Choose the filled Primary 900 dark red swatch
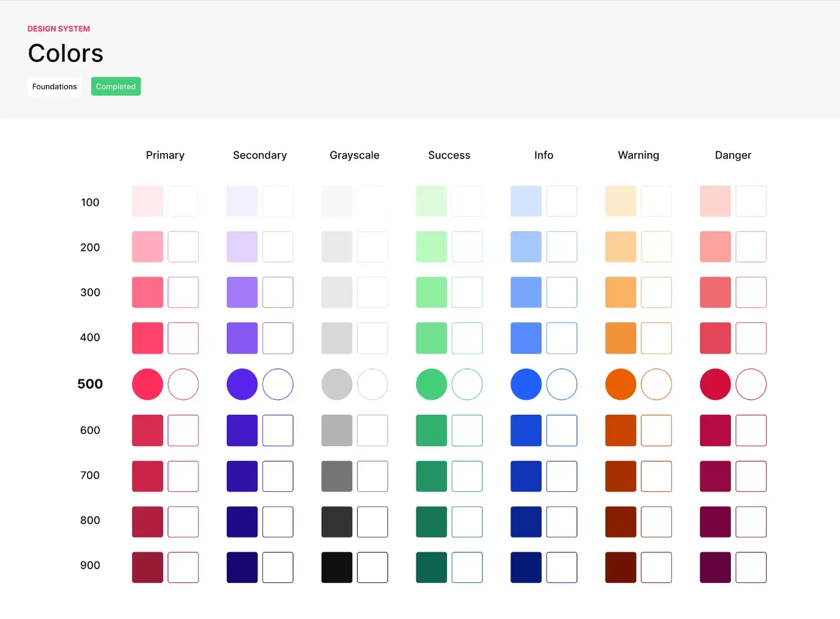The height and width of the screenshot is (619, 840). pyautogui.click(x=148, y=567)
